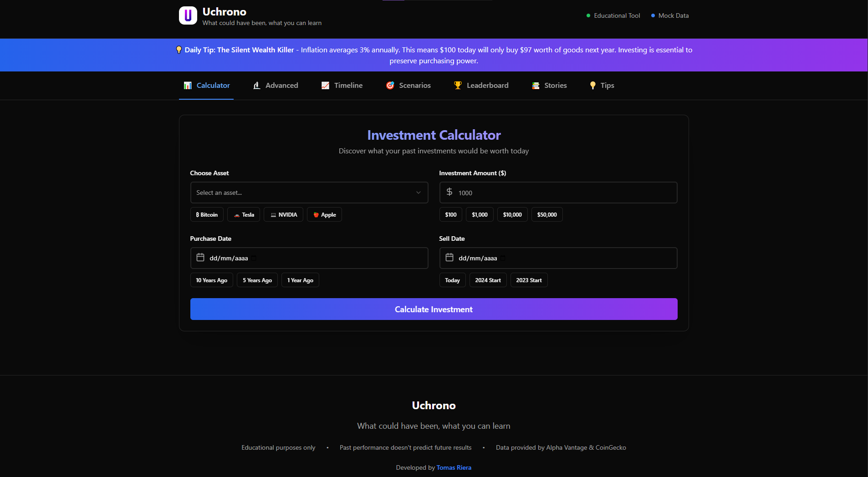Click the calendar icon in Purchase Date
This screenshot has height=477, width=868.
(200, 258)
